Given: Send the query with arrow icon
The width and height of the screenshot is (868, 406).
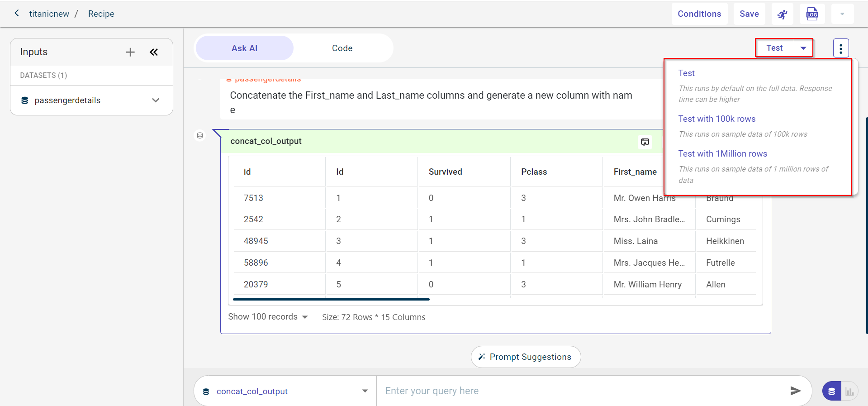Looking at the screenshot, I should point(795,391).
